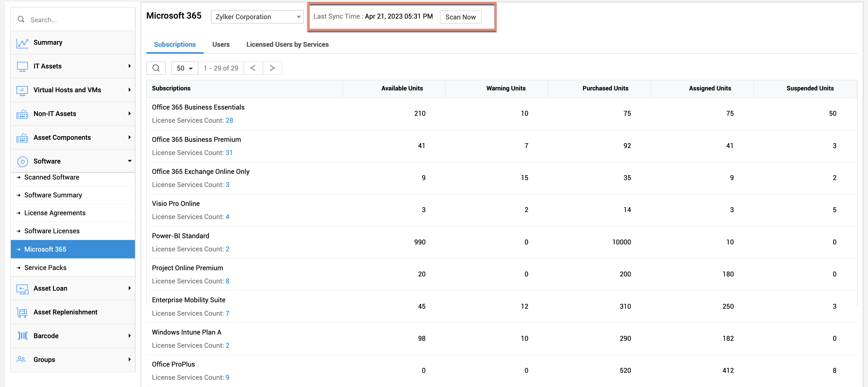This screenshot has width=868, height=387.
Task: Expand the Non-IT Assets submenu arrow
Action: [x=130, y=114]
